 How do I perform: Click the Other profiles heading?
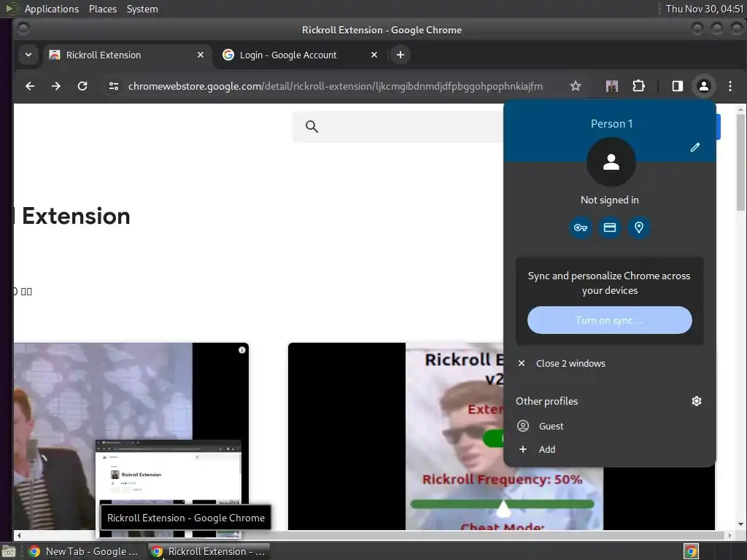(x=546, y=401)
